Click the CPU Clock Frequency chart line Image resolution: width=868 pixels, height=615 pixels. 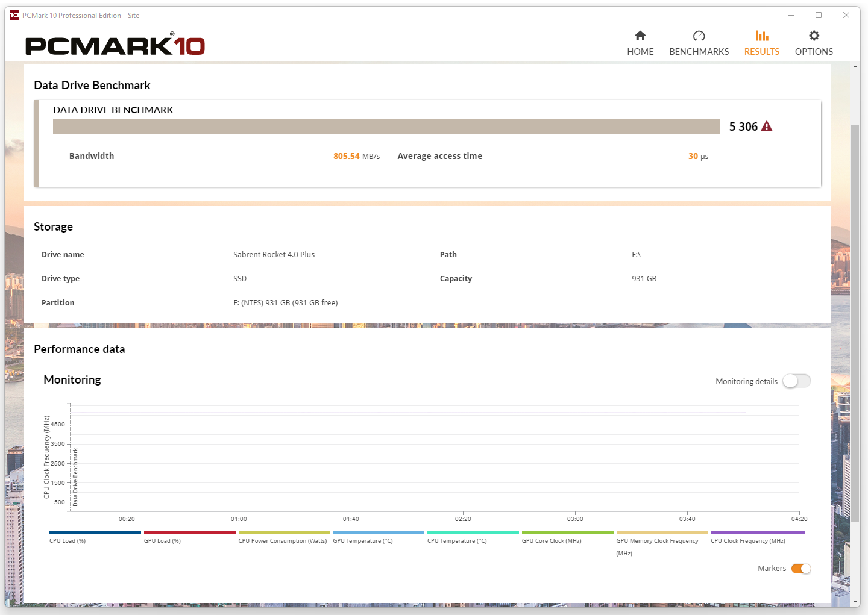408,413
